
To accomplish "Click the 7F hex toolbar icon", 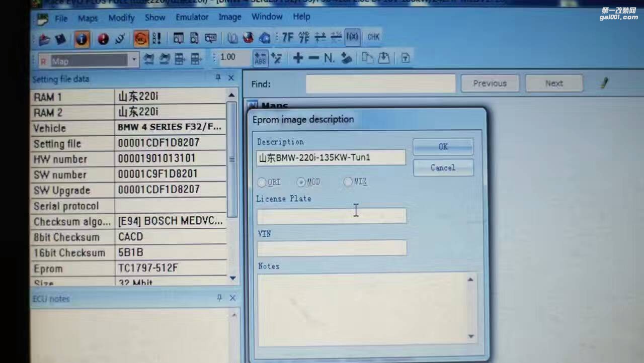I will tap(287, 37).
